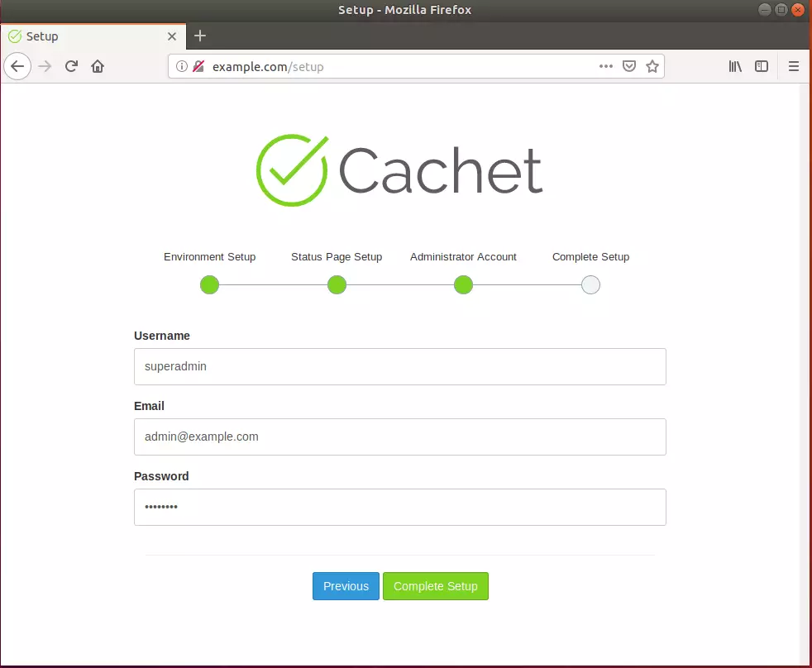Minimize the Firefox window
Viewport: 812px width, 668px height.
pyautogui.click(x=765, y=9)
